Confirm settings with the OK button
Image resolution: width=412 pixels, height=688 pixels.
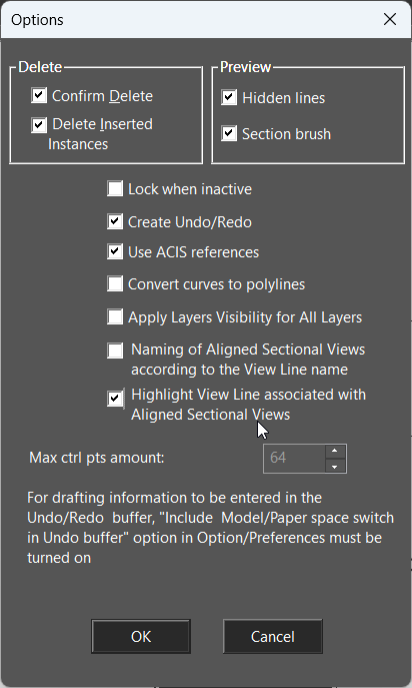(x=141, y=636)
